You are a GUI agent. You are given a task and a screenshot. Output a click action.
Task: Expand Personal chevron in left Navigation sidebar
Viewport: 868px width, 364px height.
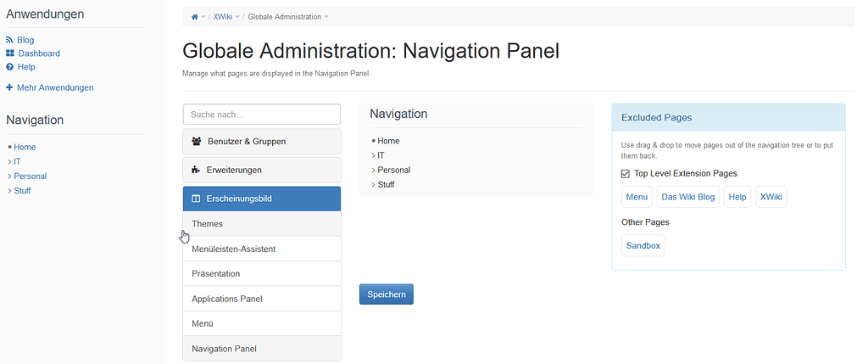(9, 176)
